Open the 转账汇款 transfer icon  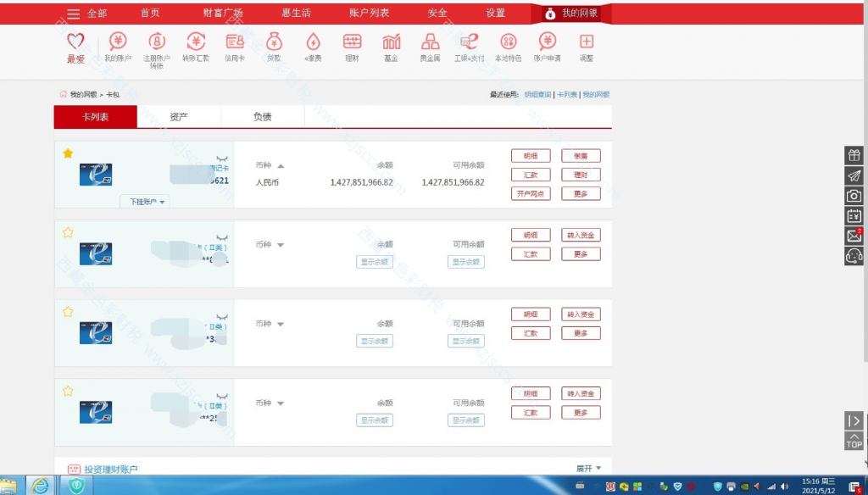click(196, 42)
